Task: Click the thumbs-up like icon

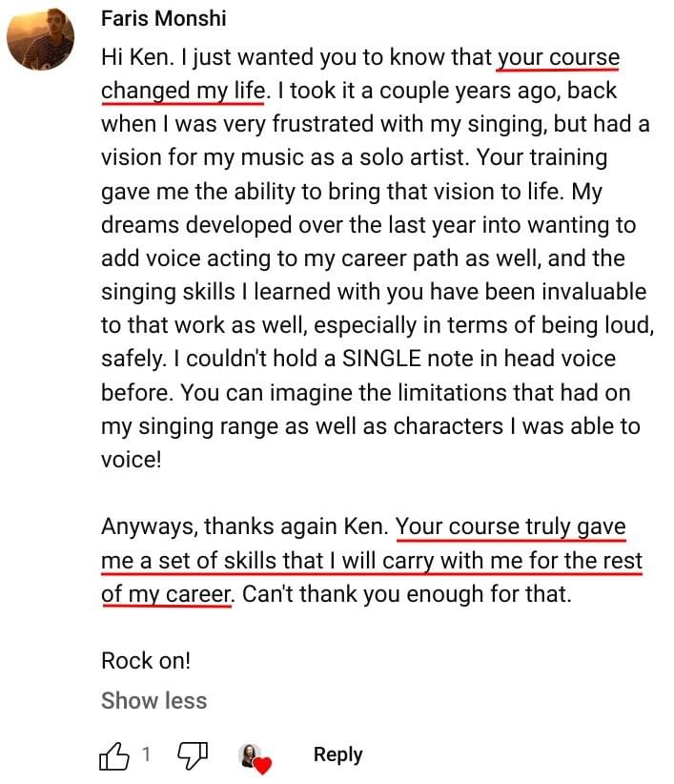Action: tap(115, 755)
